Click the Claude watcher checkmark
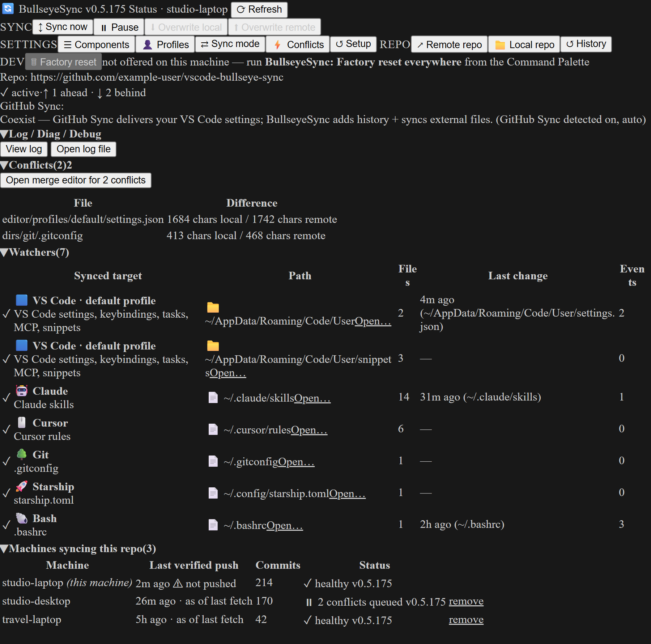The image size is (651, 644). click(7, 398)
